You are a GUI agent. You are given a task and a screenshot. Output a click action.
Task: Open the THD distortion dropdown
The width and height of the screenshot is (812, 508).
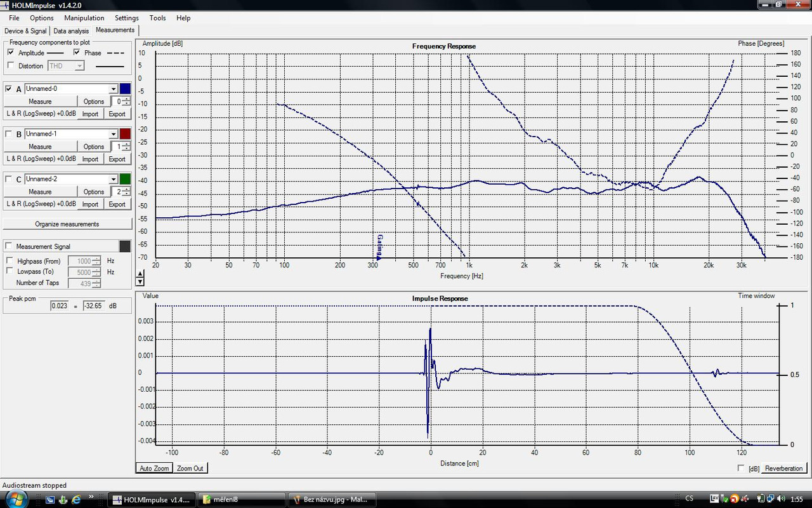[x=80, y=66]
